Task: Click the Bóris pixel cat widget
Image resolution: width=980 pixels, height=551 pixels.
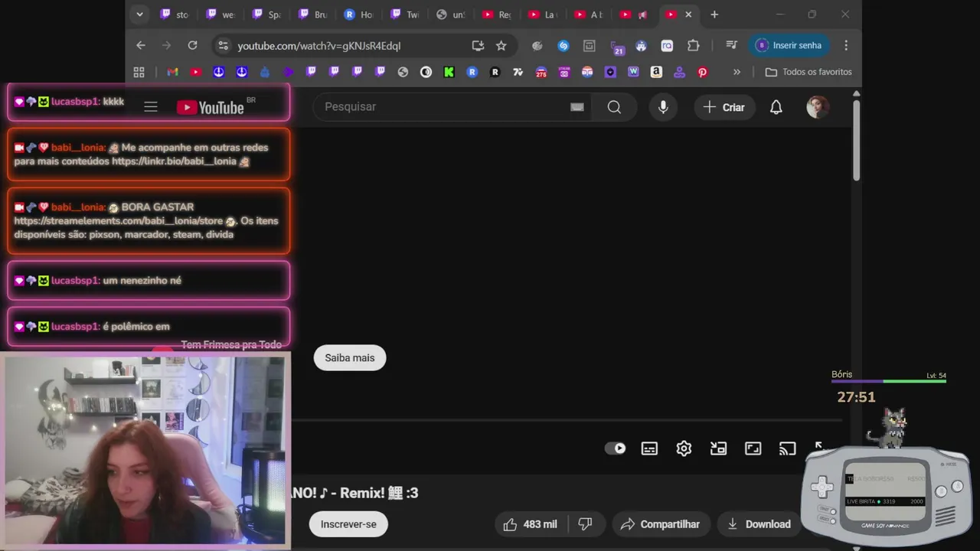Action: [x=888, y=427]
